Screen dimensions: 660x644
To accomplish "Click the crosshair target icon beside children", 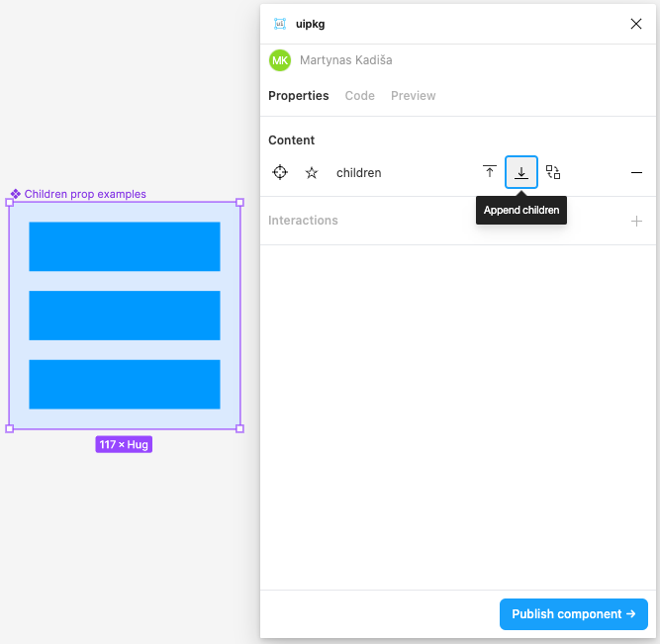I will coord(280,172).
